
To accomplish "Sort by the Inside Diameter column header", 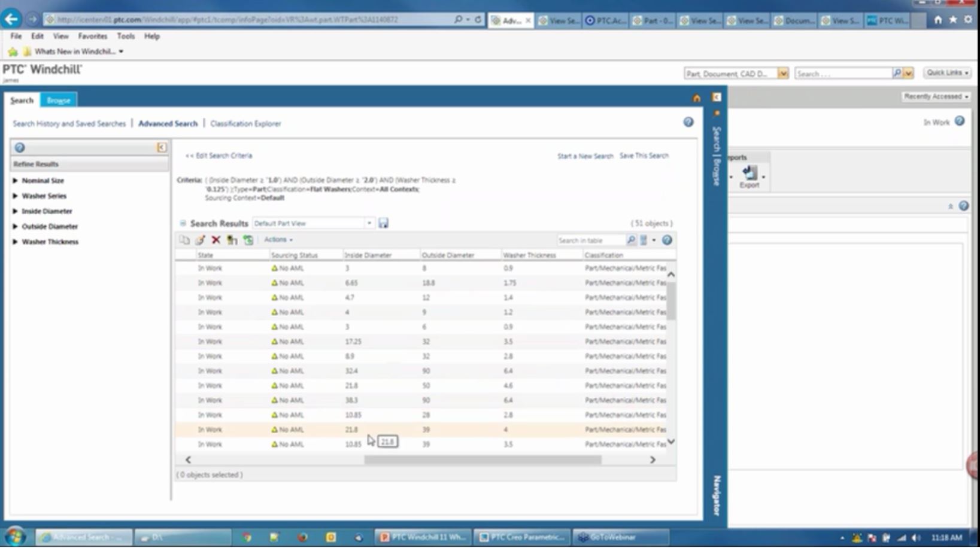I will click(x=368, y=255).
